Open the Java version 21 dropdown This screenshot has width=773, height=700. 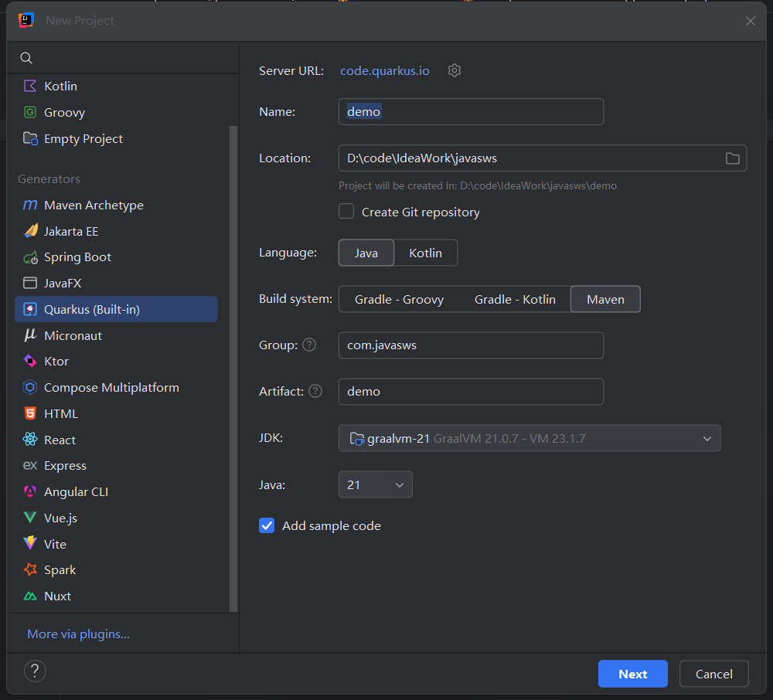click(x=375, y=484)
